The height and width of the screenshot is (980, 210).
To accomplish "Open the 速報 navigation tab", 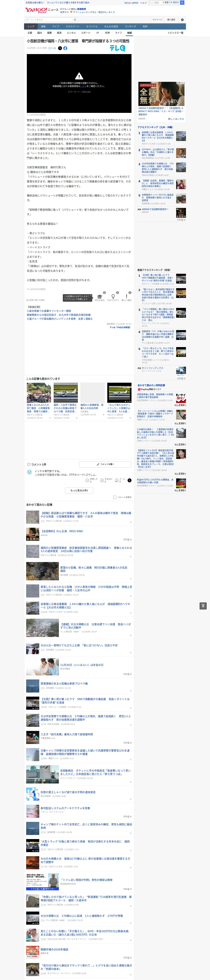I will [x=43, y=27].
